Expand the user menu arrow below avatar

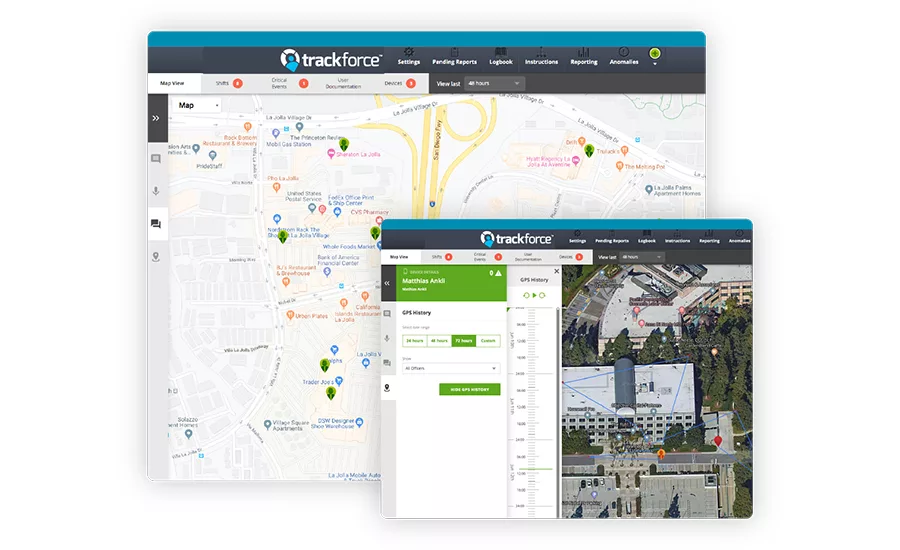pyautogui.click(x=655, y=64)
